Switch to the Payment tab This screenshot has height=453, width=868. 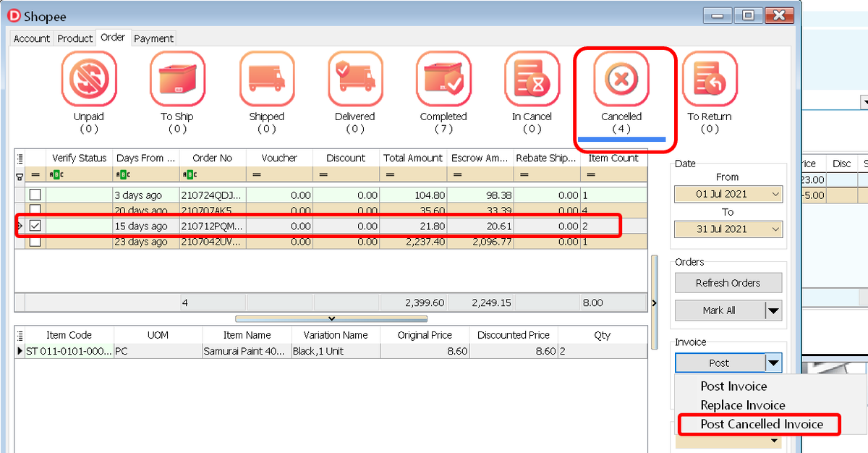[153, 38]
